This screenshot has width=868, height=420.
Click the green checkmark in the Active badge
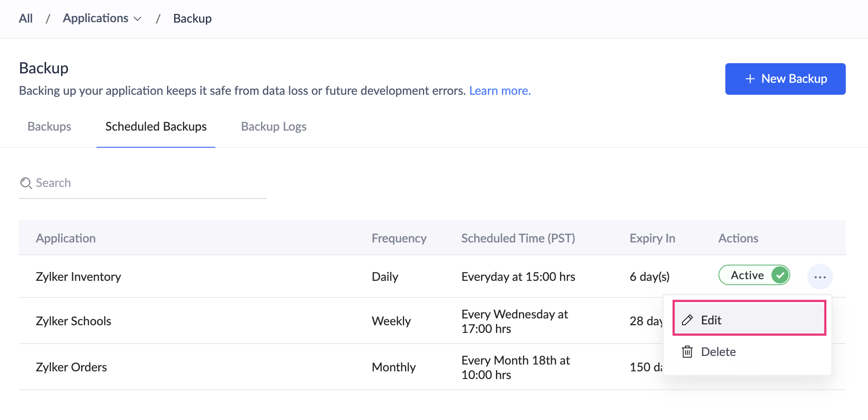click(780, 275)
